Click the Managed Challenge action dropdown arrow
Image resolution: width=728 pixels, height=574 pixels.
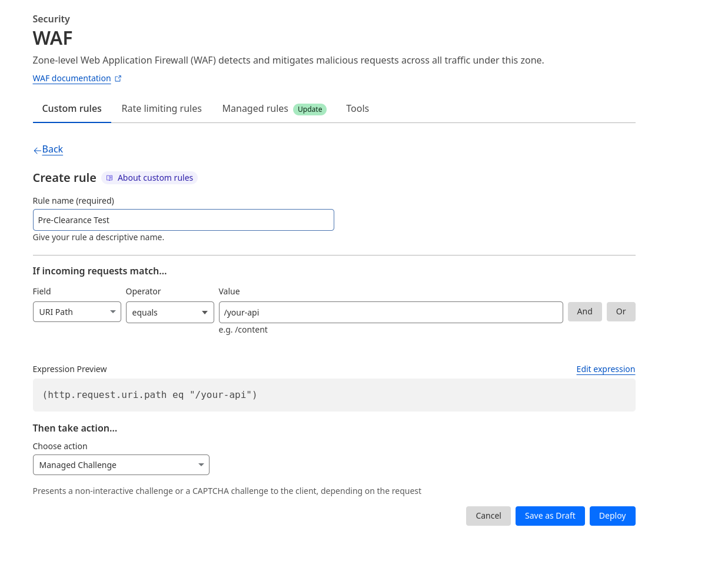coord(200,464)
